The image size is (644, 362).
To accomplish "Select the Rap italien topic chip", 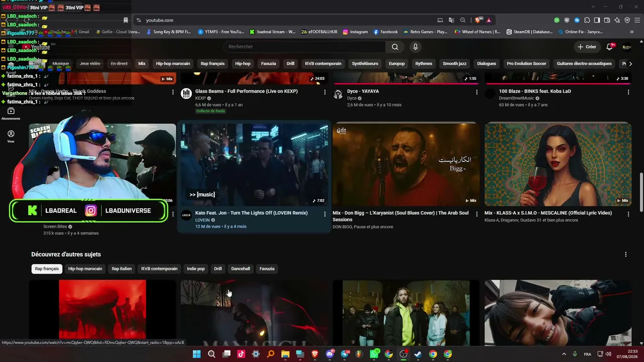I will click(x=122, y=269).
